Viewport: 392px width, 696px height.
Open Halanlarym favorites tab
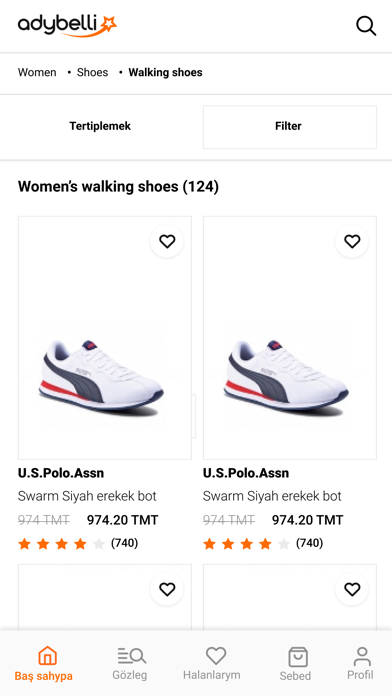coord(212,664)
